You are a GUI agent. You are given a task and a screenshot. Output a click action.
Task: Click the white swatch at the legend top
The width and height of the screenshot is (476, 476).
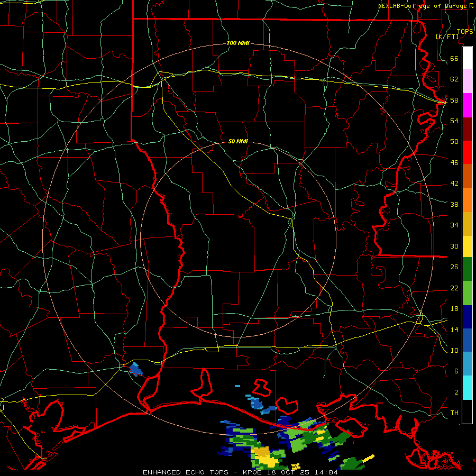[x=467, y=58]
